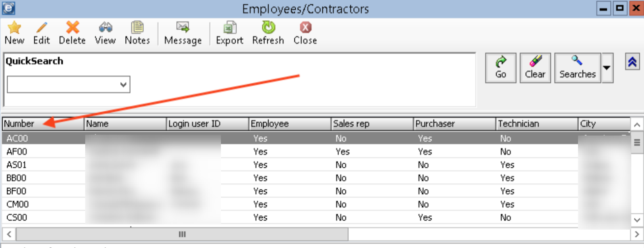Maximize the Employees/Contractors window

[620, 8]
